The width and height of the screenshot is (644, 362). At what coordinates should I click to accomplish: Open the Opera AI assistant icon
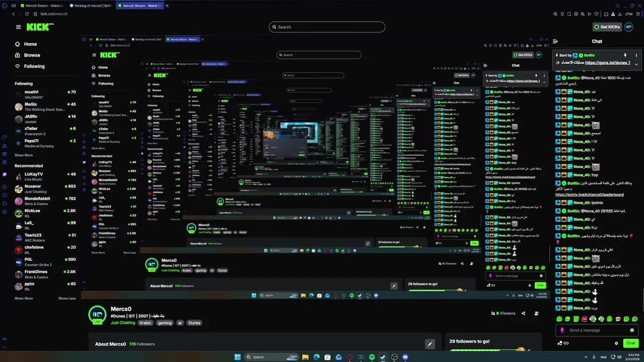click(x=629, y=14)
